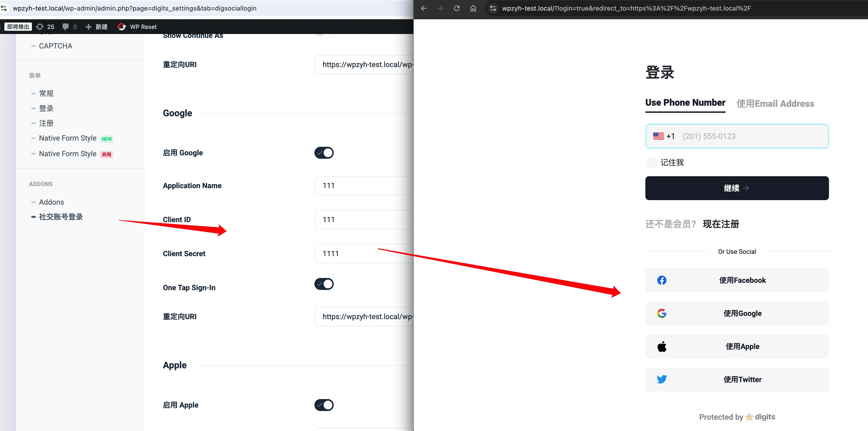This screenshot has height=431, width=868.
Task: Click the 使用Twitter login button
Action: click(737, 379)
